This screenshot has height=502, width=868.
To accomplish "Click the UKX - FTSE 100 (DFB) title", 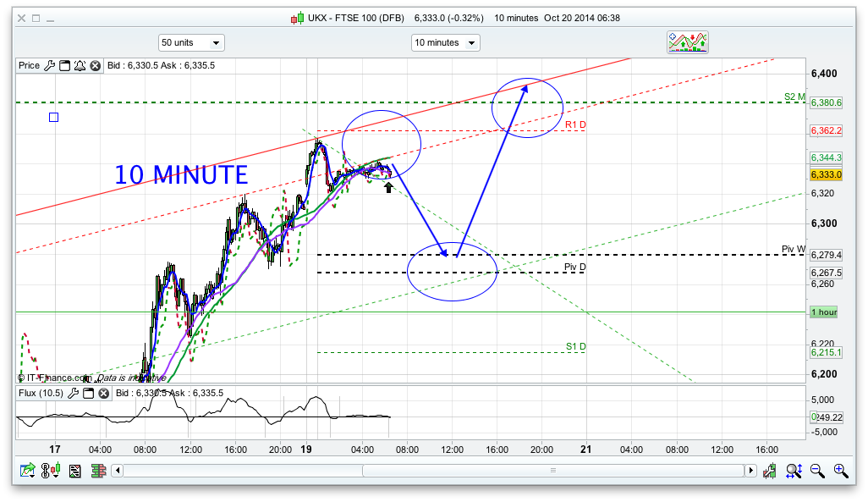I will click(x=356, y=19).
